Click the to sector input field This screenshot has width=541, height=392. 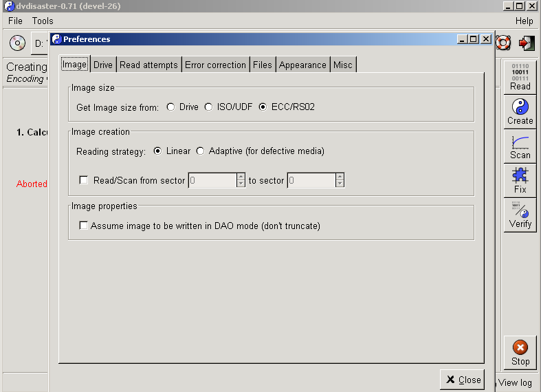[x=311, y=180]
